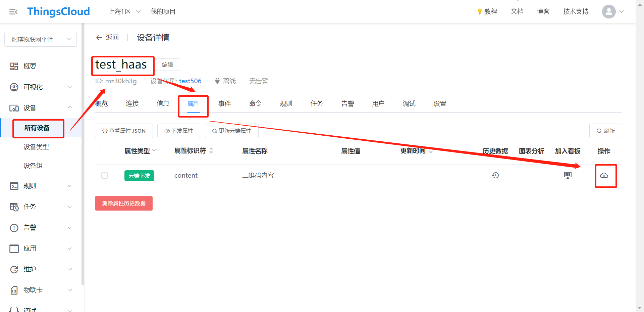This screenshot has height=312, width=644.
Task: Open 技术支持 in the header
Action: 576,11
